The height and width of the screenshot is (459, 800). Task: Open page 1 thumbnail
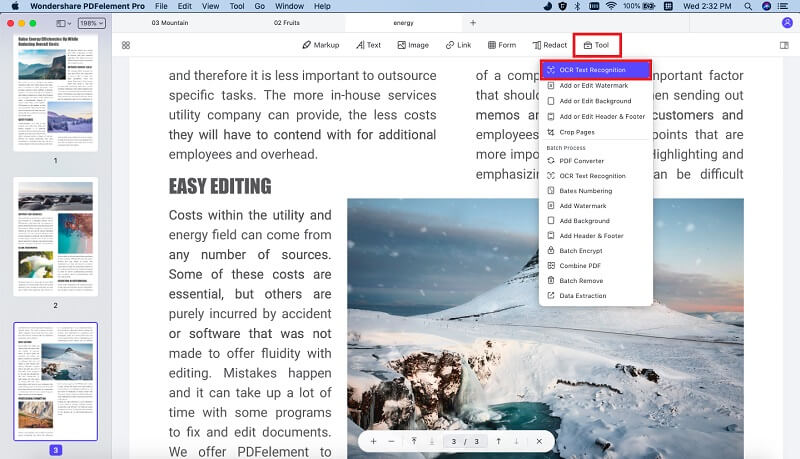56,92
